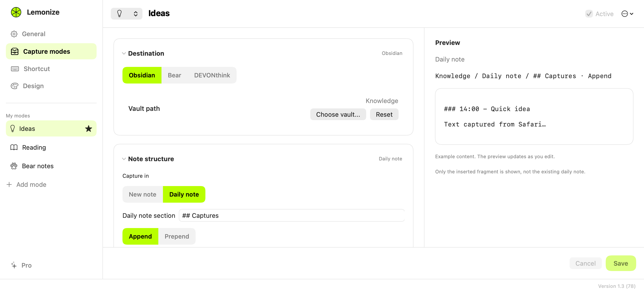
Task: Select Bear as destination
Action: coord(174,75)
